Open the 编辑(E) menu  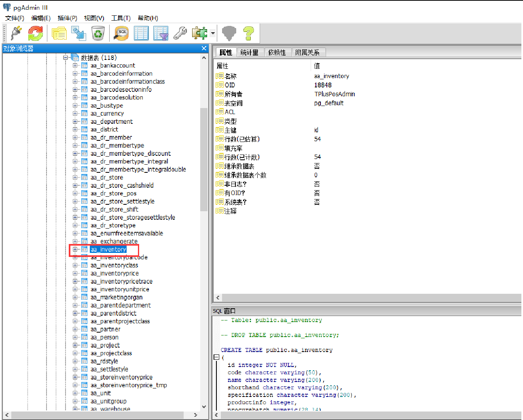(41, 18)
